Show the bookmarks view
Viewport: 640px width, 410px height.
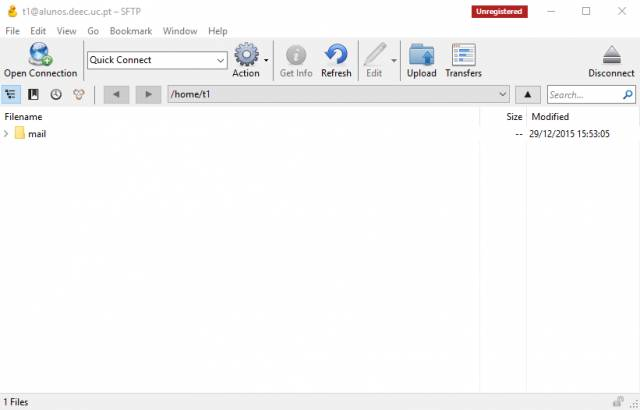pos(33,95)
